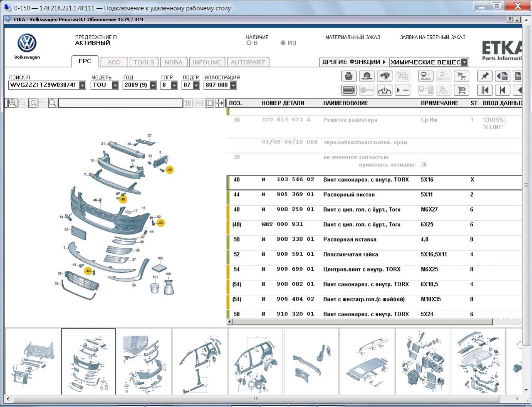Image resolution: width=532 pixels, height=407 pixels.
Task: Click the triangle and dash toolbar icon
Action: pyautogui.click(x=402, y=90)
